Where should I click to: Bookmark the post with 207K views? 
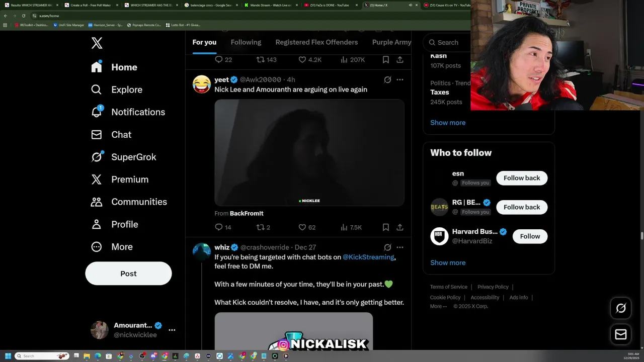tap(386, 60)
